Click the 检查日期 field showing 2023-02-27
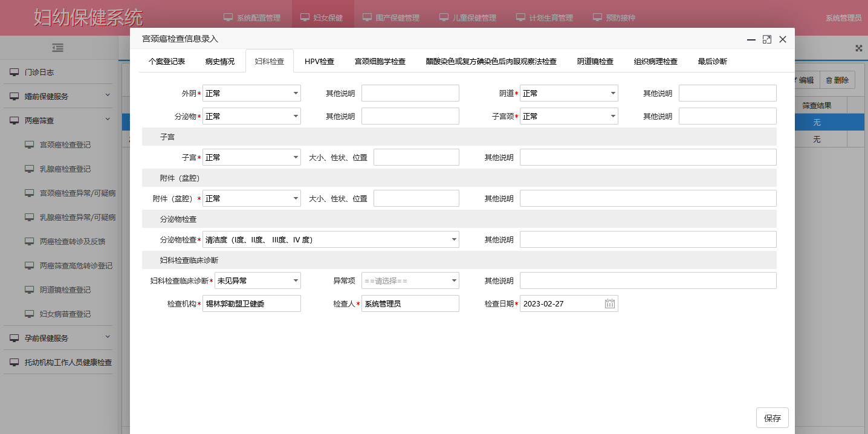 click(x=569, y=303)
